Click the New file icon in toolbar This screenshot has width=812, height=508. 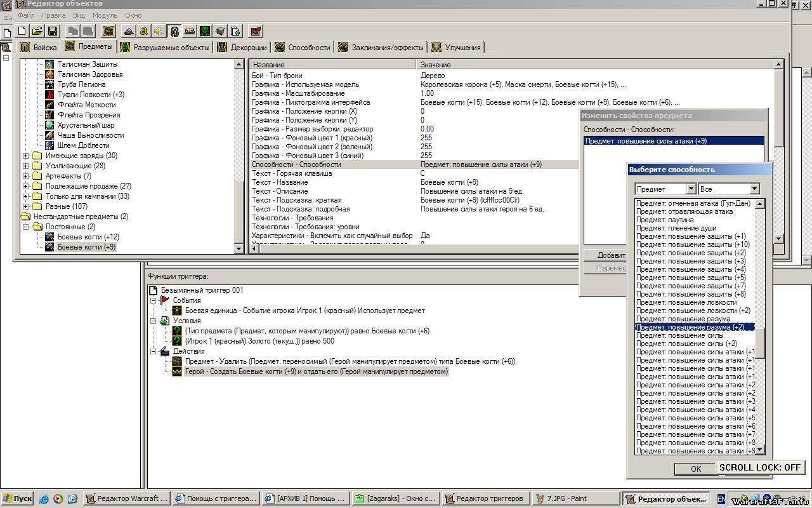click(22, 31)
